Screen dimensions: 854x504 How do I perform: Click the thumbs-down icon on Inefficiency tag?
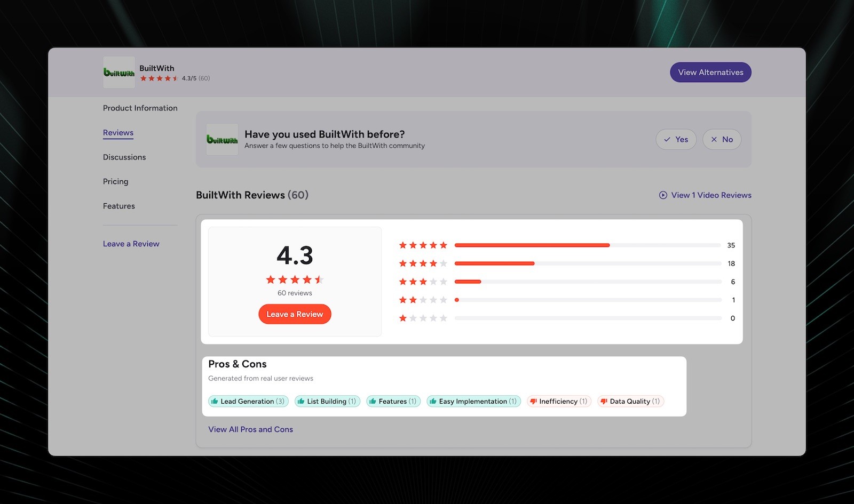click(533, 401)
